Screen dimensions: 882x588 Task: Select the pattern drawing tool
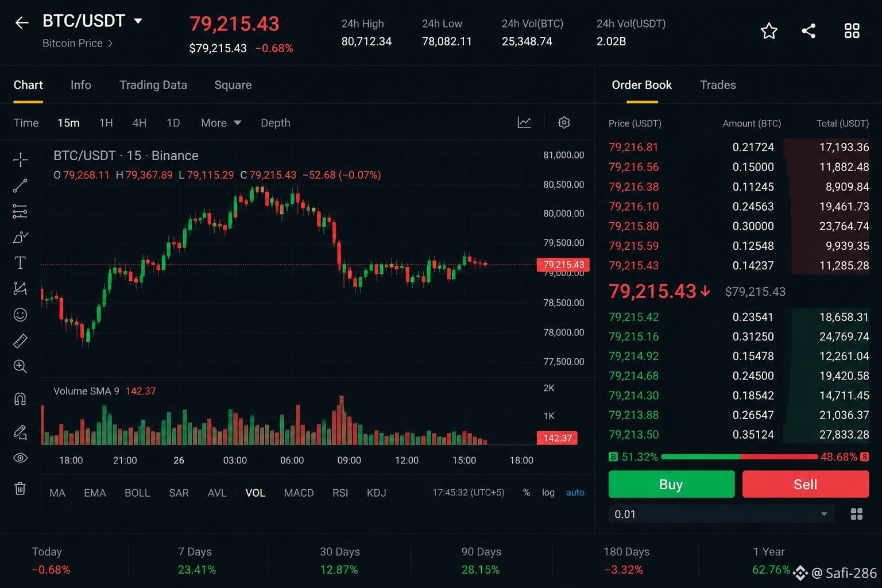20,288
